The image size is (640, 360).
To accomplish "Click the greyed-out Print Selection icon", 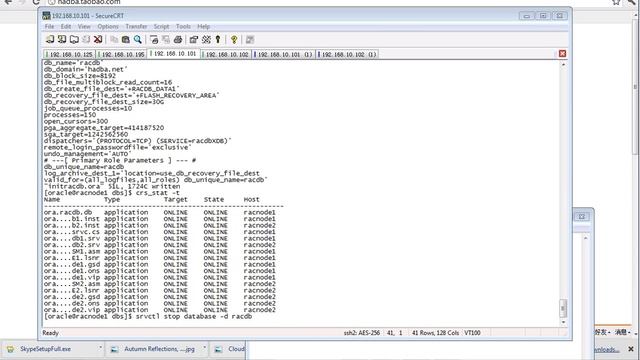I will coord(166,39).
